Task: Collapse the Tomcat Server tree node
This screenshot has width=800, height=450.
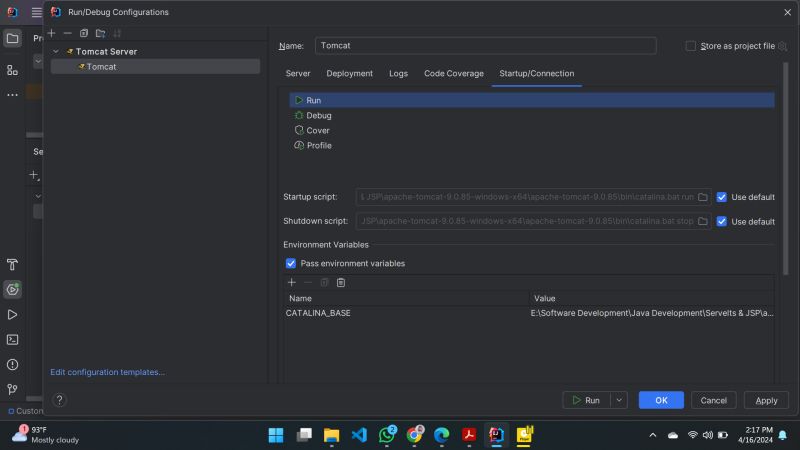Action: pyautogui.click(x=56, y=52)
